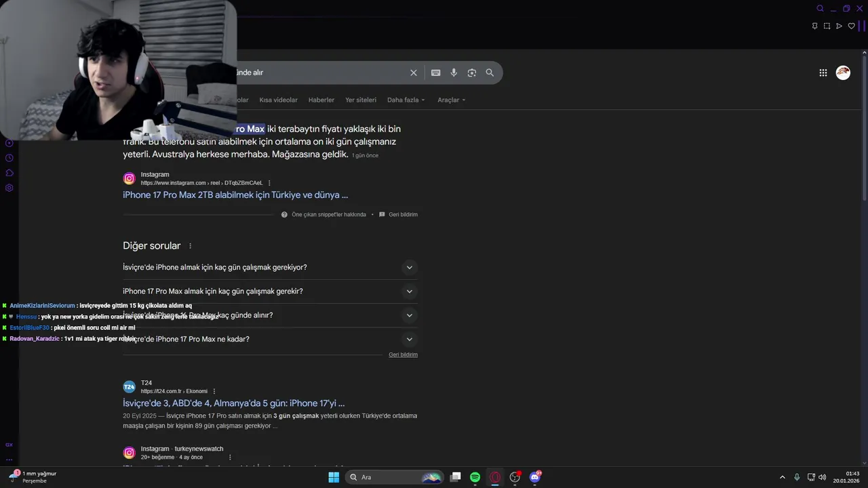868x488 pixels.
Task: Search by image with Google Lens
Action: coord(472,73)
